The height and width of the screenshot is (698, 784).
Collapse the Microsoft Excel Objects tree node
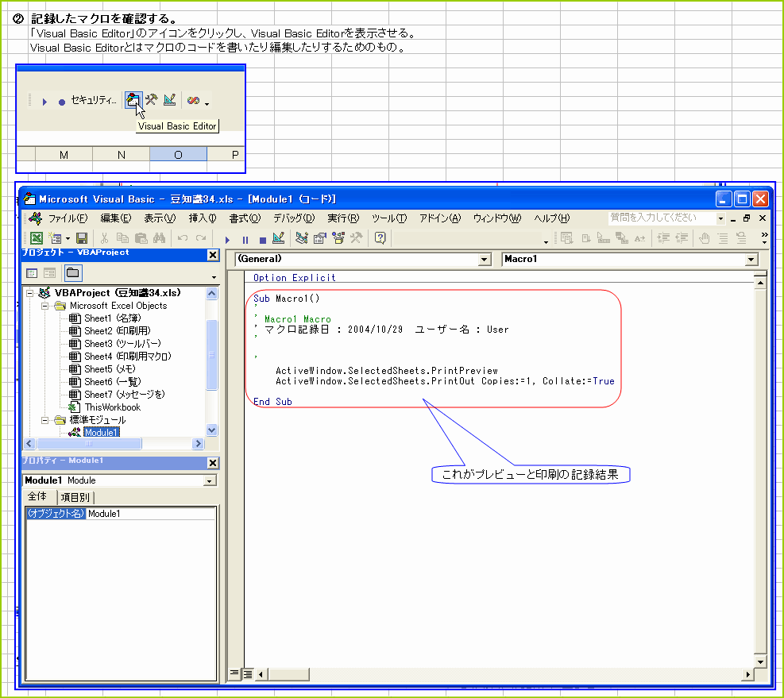45,306
